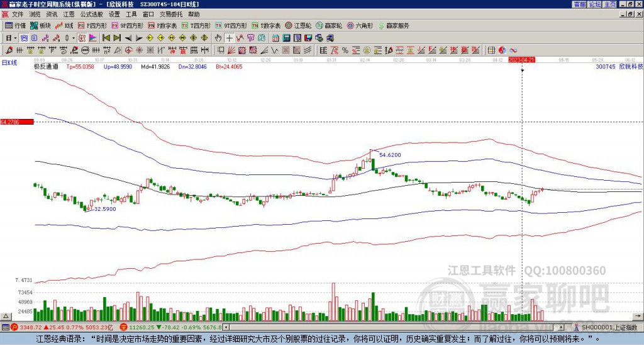Click the status bar grid icon

coord(5,328)
